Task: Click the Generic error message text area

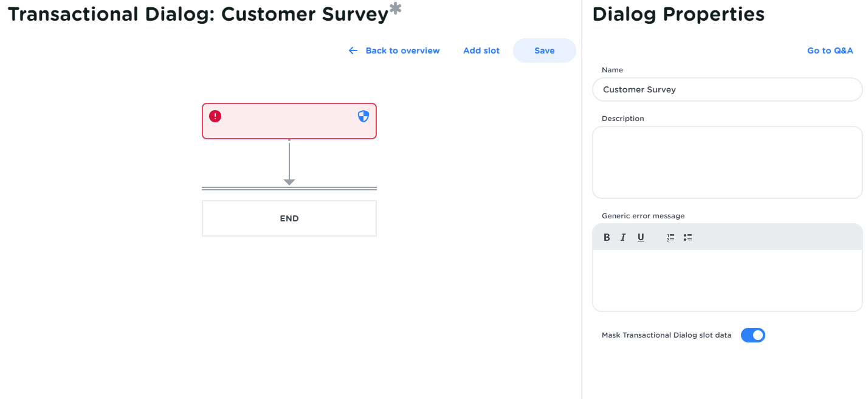Action: pos(727,280)
